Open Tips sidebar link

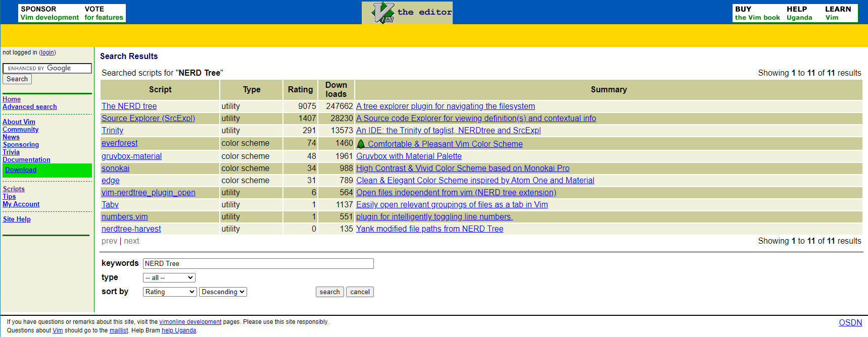tap(9, 197)
